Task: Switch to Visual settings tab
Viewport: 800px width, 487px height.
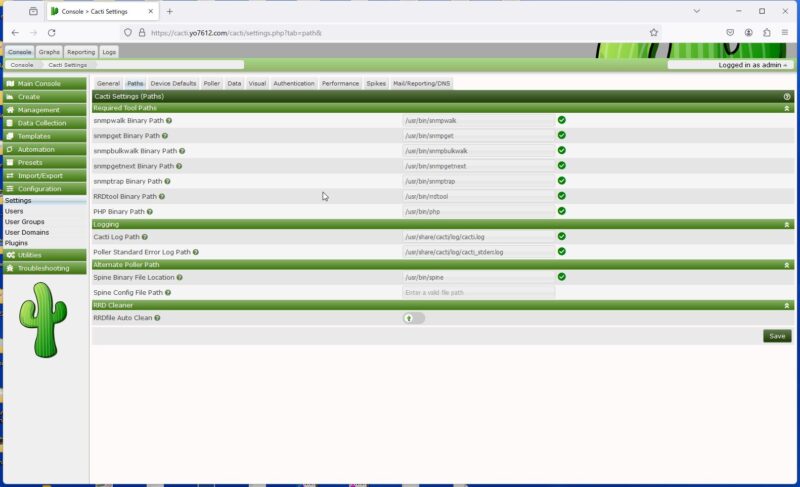Action: pos(257,84)
